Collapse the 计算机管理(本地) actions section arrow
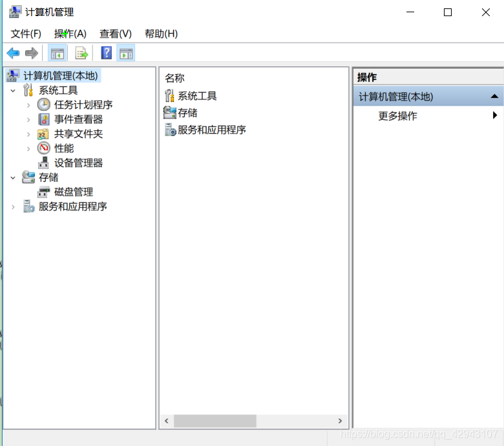The width and height of the screenshot is (504, 446). click(x=494, y=96)
